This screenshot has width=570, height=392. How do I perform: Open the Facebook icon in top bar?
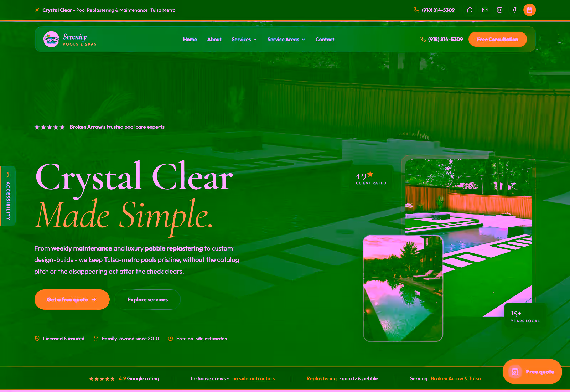point(515,10)
